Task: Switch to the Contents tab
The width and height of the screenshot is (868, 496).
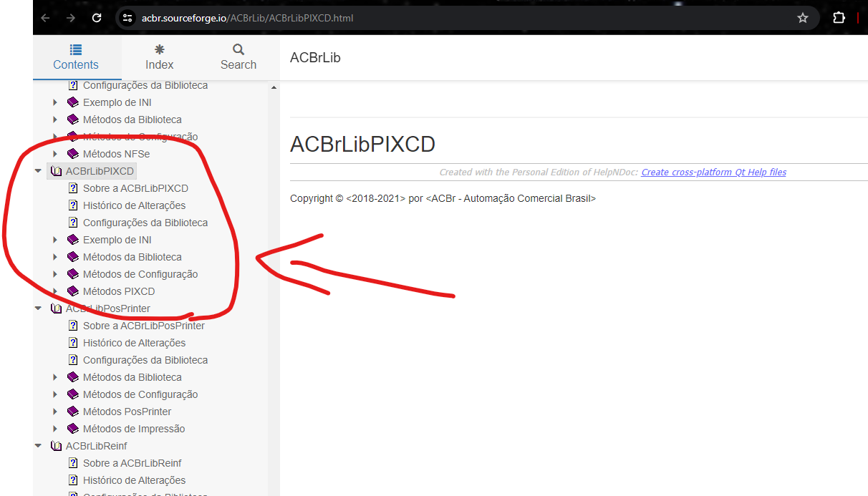Action: 76,57
